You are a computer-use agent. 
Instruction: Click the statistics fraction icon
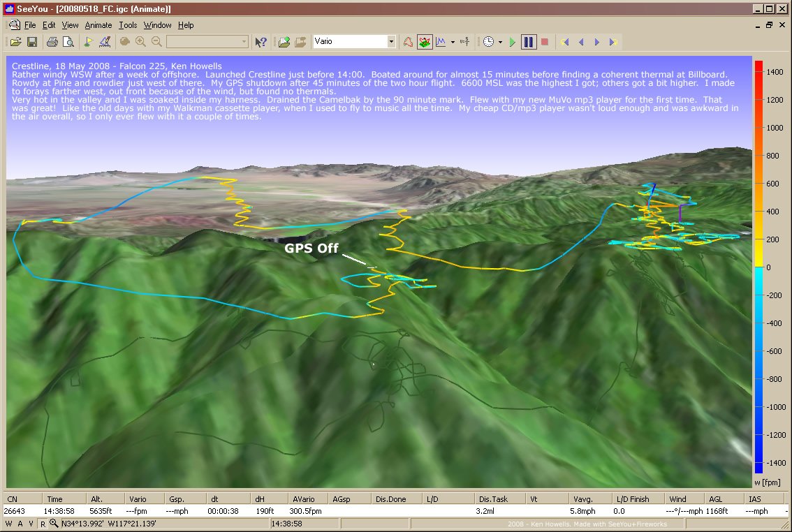pyautogui.click(x=465, y=42)
